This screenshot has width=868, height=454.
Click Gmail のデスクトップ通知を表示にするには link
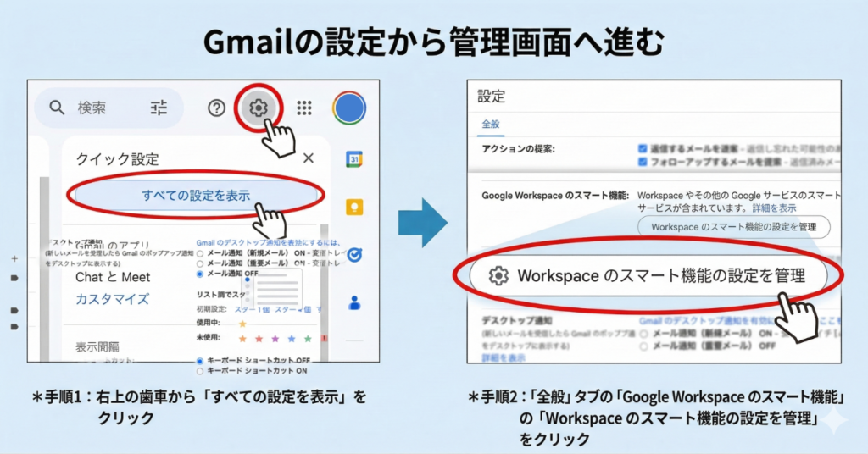click(269, 242)
